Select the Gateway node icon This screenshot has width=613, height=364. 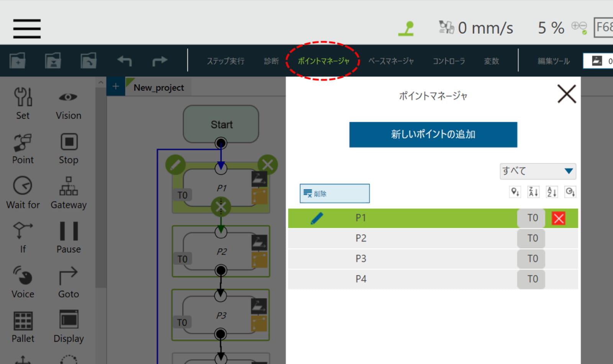69,186
